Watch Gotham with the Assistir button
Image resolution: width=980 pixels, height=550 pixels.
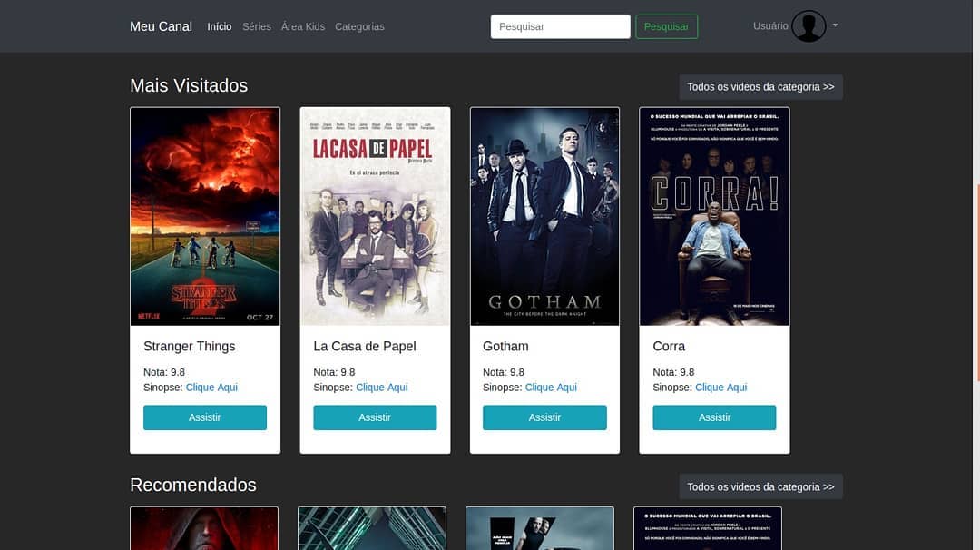pyautogui.click(x=545, y=417)
